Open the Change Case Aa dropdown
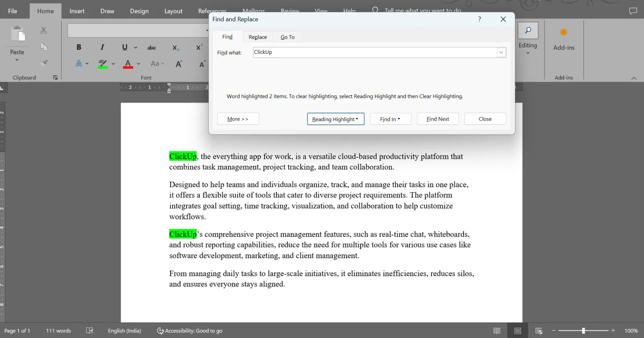Screen dimensions: 644x338 [157, 63]
